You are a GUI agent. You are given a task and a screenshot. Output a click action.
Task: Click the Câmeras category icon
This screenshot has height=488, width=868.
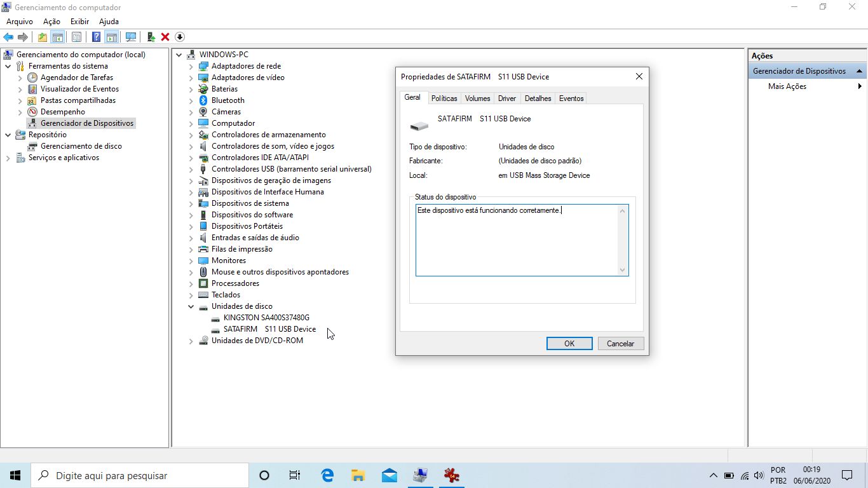click(203, 112)
